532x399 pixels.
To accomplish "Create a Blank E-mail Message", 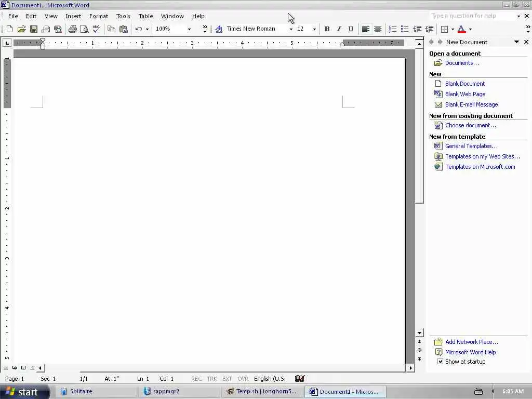I will (x=471, y=104).
